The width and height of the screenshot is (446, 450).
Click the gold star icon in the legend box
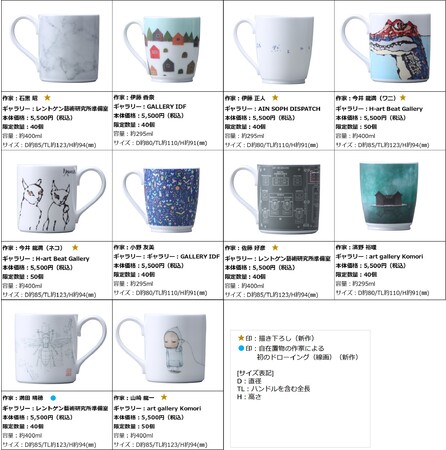[x=241, y=338]
